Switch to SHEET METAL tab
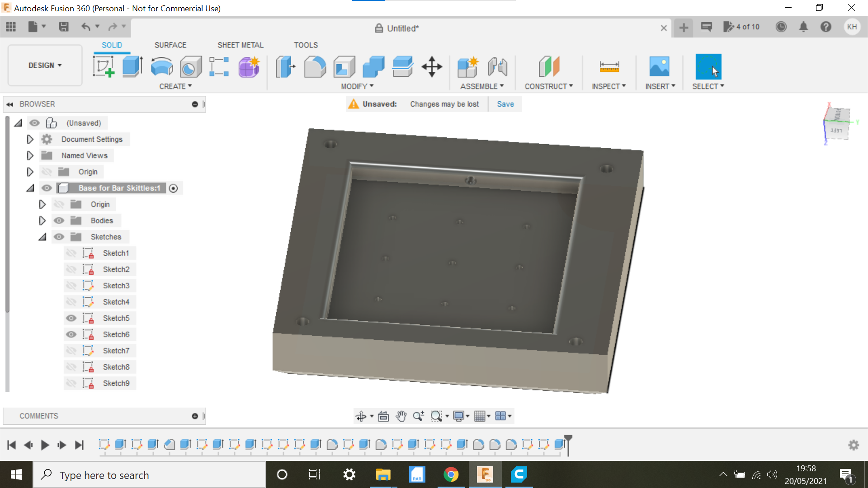This screenshot has height=488, width=868. [x=239, y=45]
